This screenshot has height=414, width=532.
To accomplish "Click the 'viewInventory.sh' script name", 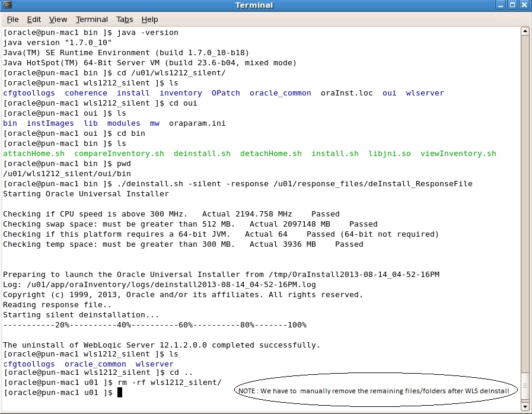I will 458,154.
